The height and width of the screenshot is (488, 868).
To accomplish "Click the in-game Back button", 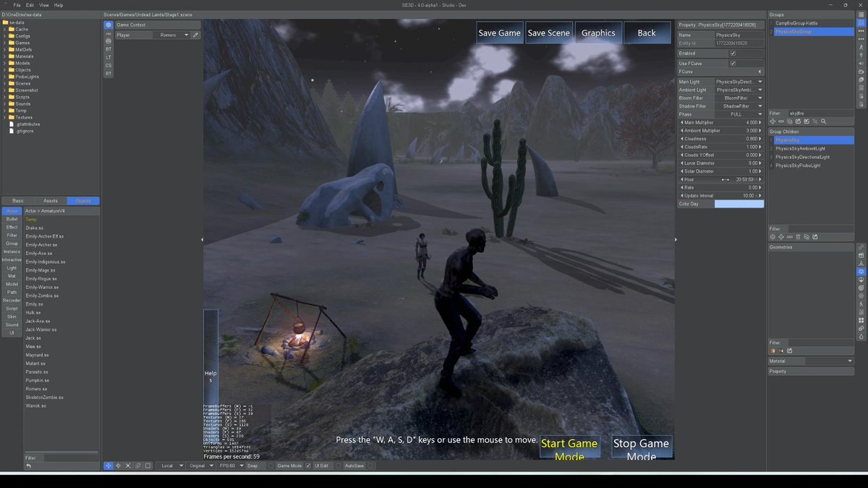I will click(647, 33).
